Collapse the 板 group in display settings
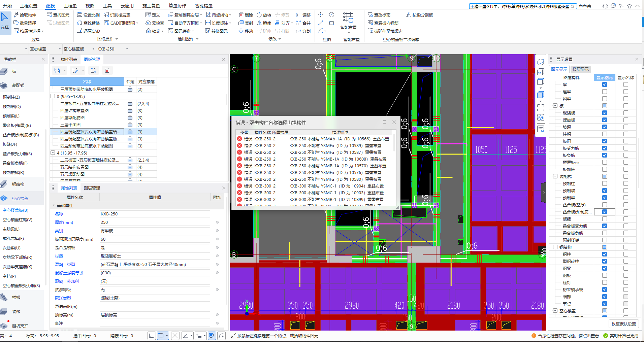 click(555, 106)
